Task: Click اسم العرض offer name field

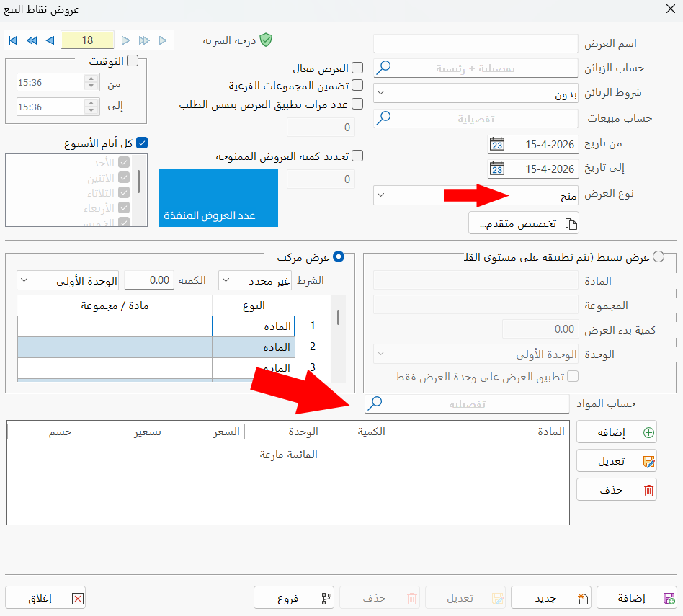Action: click(x=476, y=43)
